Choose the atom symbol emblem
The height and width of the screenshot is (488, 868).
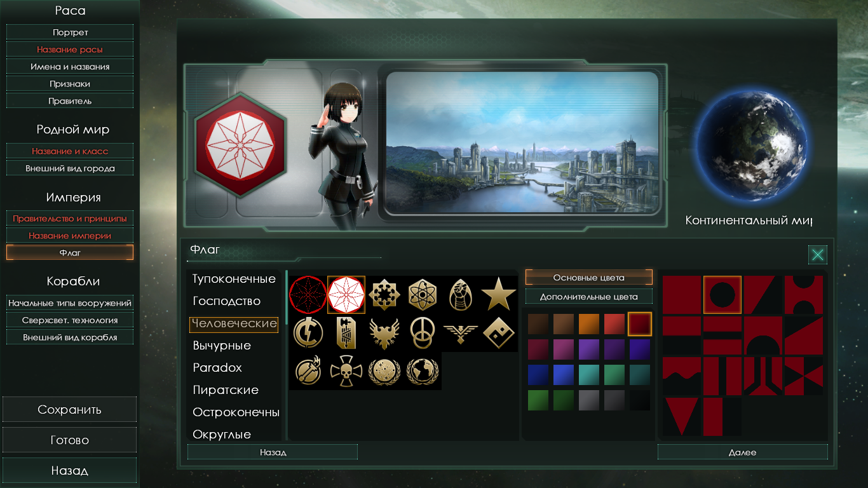click(x=423, y=295)
